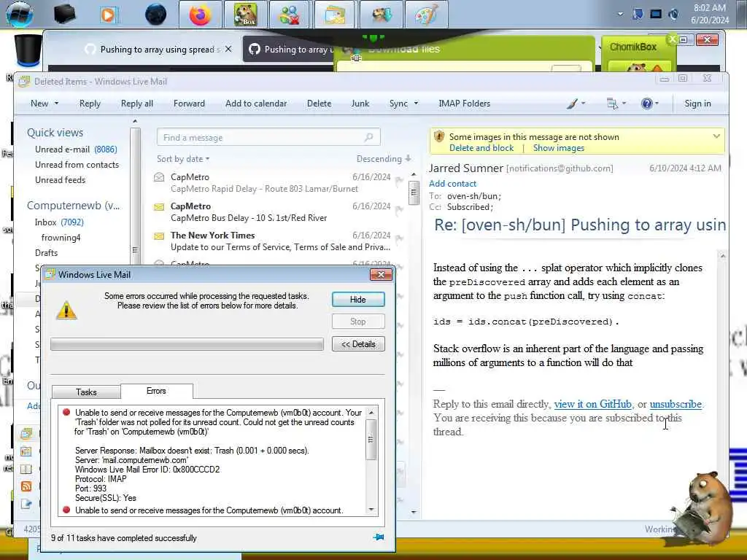Click the message list scrollbar thumb

coord(414,192)
